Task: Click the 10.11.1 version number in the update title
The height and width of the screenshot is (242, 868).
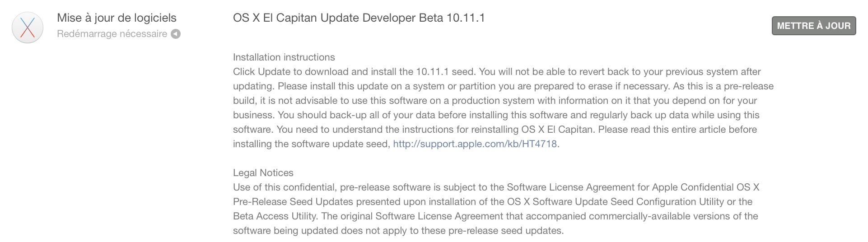Action: point(466,18)
